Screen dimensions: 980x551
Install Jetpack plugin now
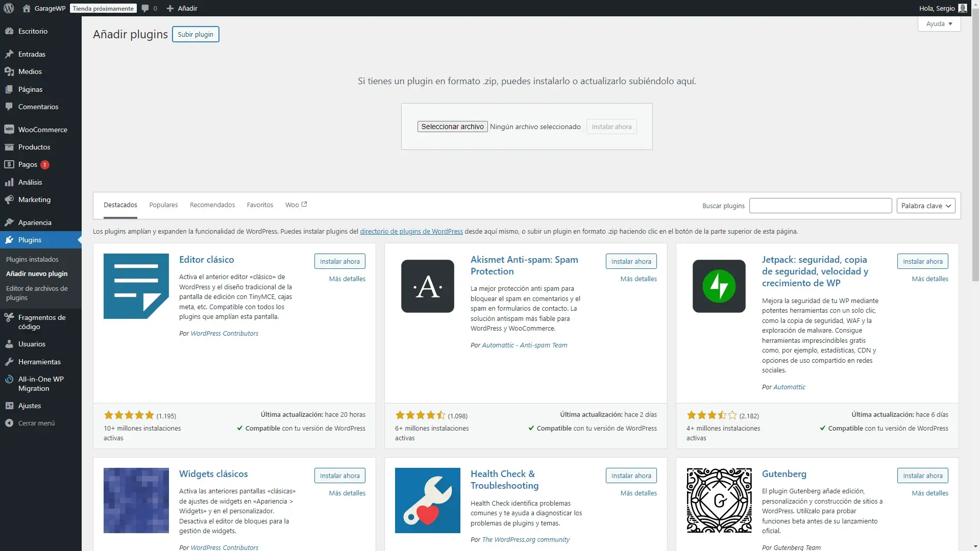tap(923, 261)
